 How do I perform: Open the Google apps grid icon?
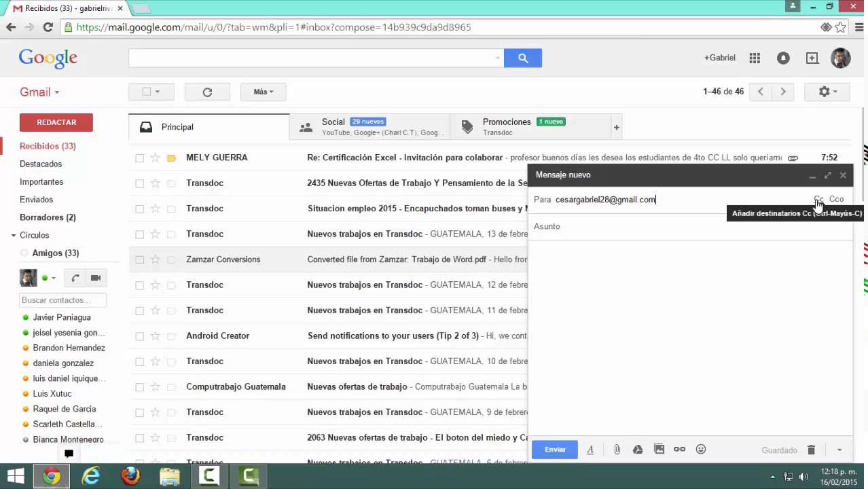click(x=755, y=58)
